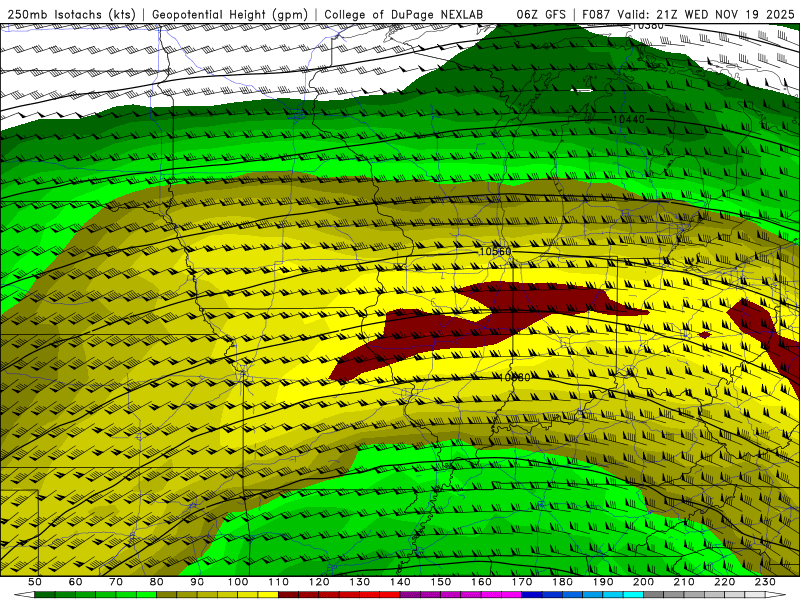800x600 pixels.
Task: Click the 190 label on color scale
Action: pos(603,582)
